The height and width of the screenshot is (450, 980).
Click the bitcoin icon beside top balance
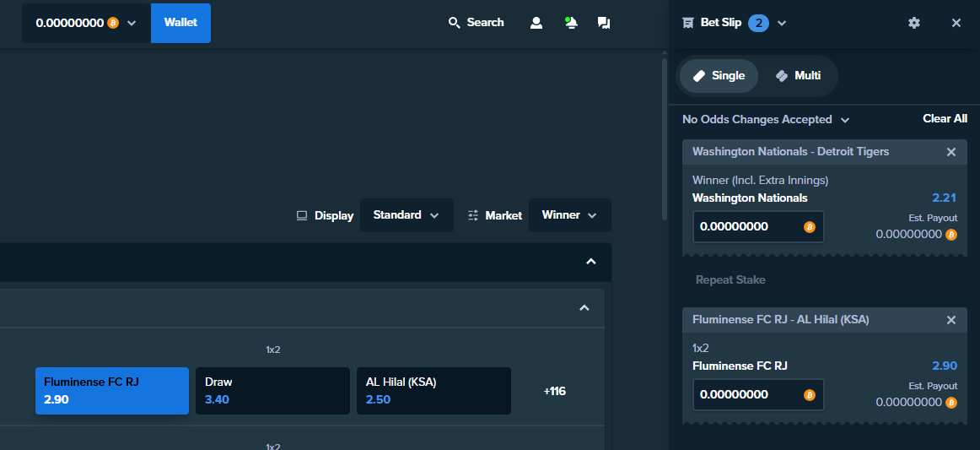(113, 23)
